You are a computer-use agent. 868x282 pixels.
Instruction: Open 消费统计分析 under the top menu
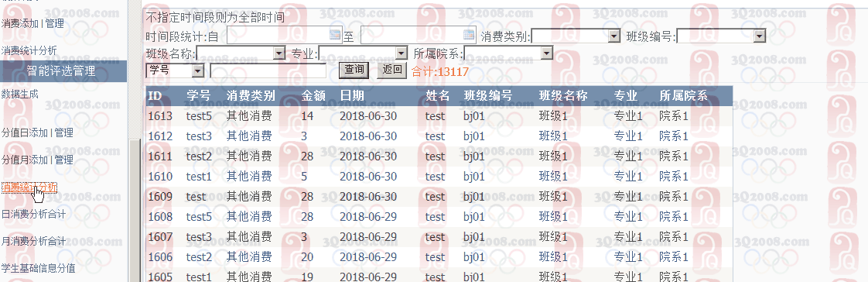coord(29,50)
